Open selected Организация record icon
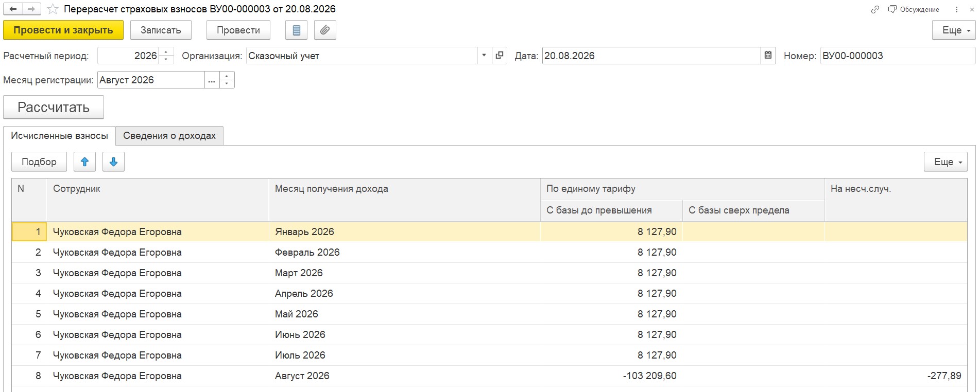980x392 pixels. click(x=500, y=56)
